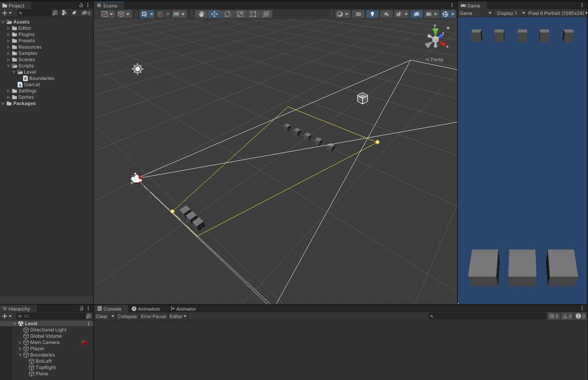
Task: Open the Display 1 dropdown
Action: point(511,13)
